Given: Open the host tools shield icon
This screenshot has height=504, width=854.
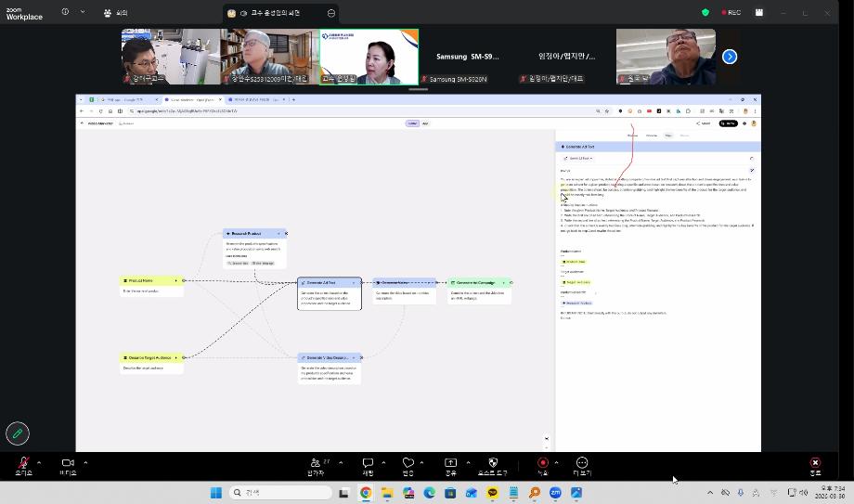Looking at the screenshot, I should click(492, 462).
